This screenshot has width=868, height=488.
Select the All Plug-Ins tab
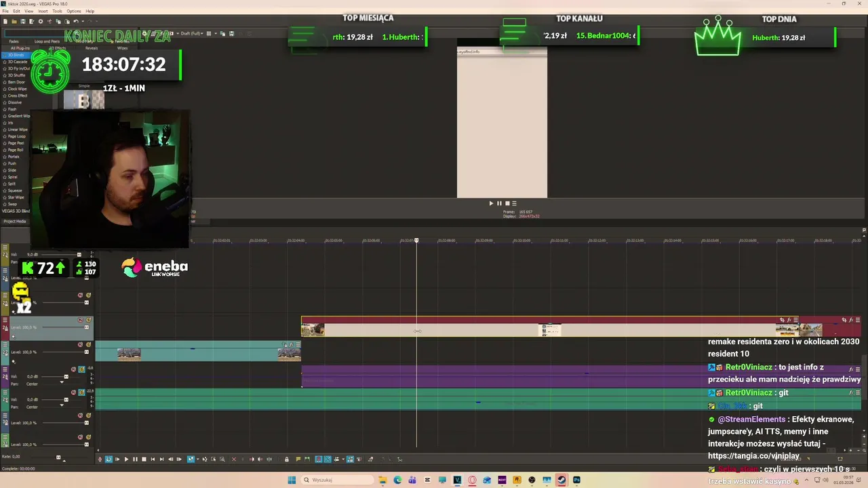point(20,48)
